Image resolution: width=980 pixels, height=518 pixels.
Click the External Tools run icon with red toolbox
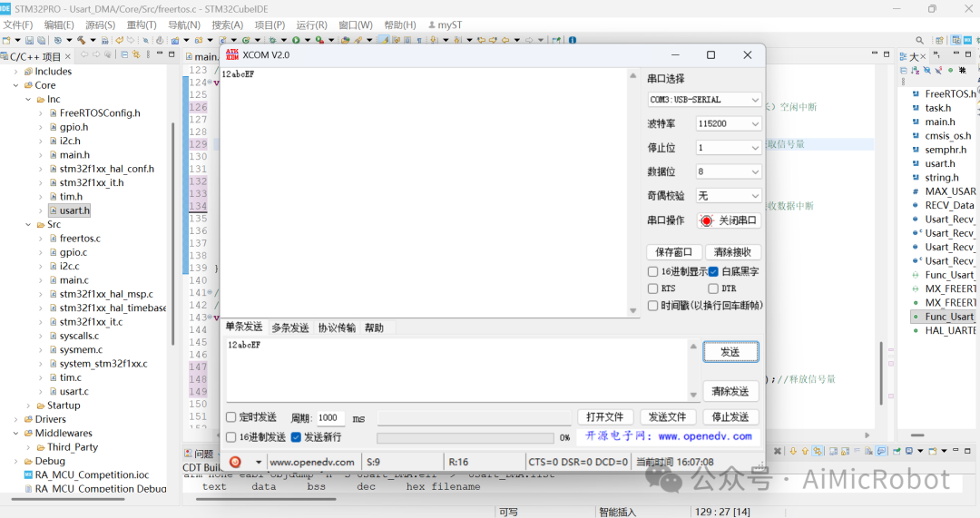pos(319,40)
